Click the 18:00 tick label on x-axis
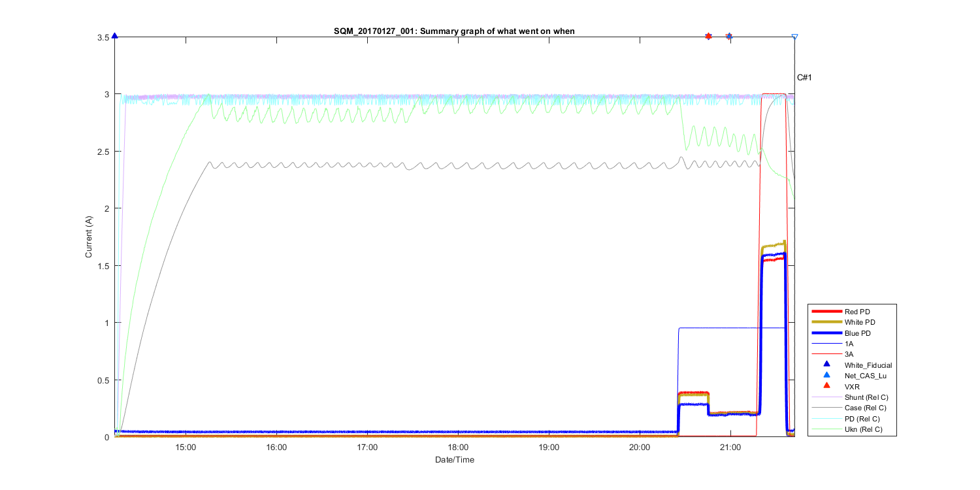Image resolution: width=980 pixels, height=490 pixels. coord(458,448)
